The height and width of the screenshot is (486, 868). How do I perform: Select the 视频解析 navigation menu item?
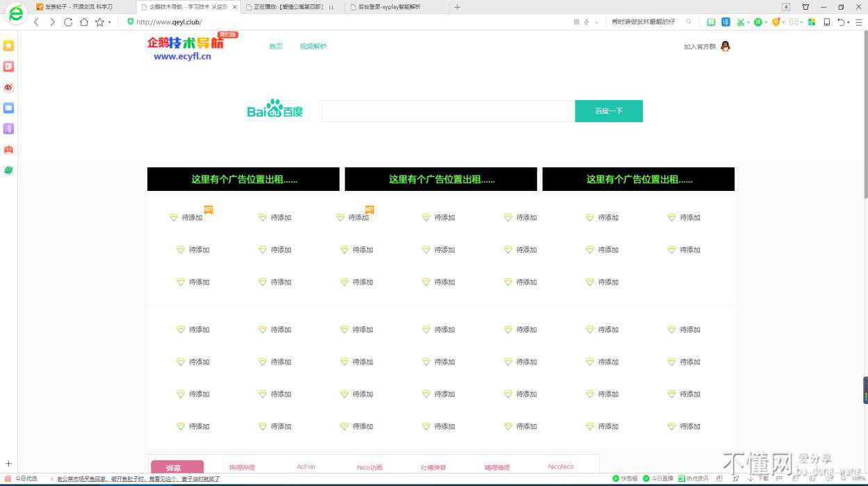313,47
